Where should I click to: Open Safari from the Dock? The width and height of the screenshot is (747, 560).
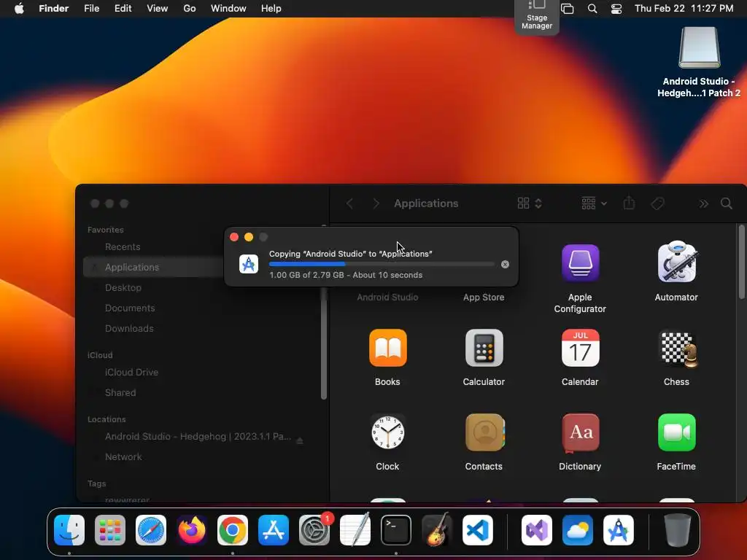coord(151,530)
